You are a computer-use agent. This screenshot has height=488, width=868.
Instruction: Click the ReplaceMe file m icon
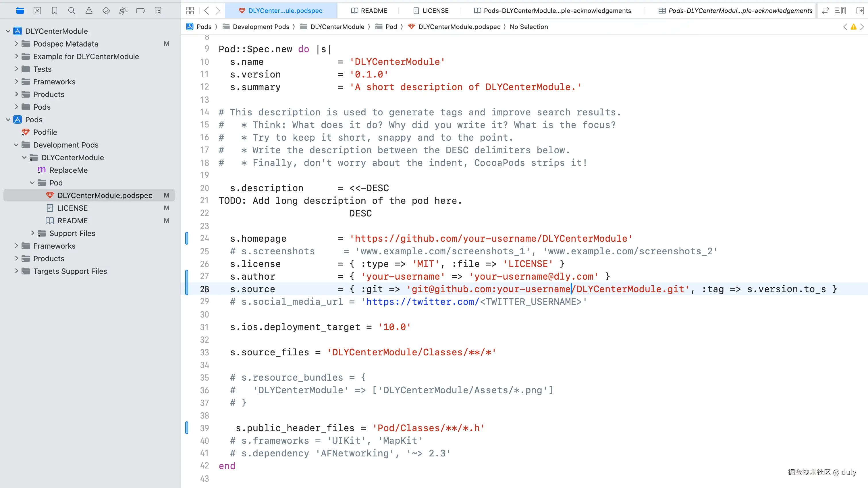41,170
